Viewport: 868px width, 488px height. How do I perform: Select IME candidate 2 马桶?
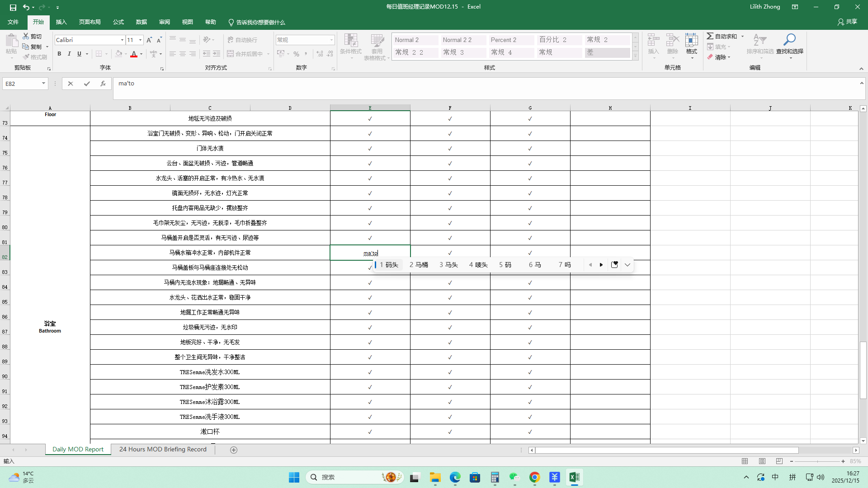tap(419, 265)
